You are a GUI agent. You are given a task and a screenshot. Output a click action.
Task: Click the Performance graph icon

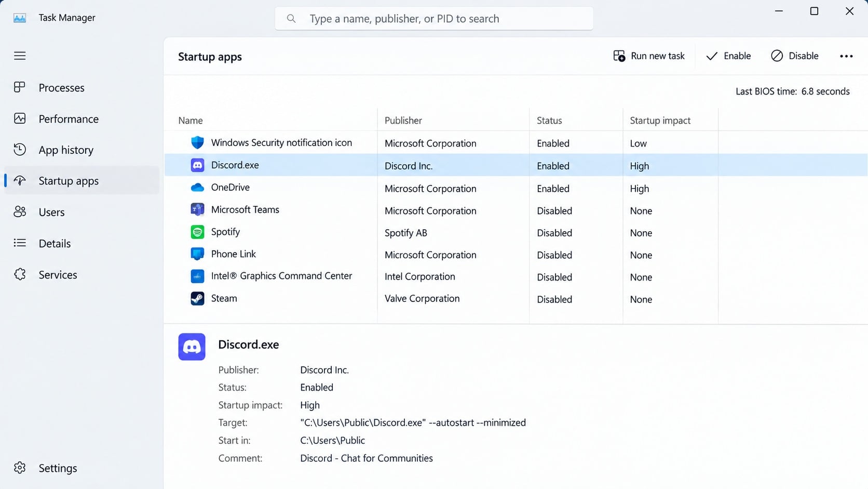pyautogui.click(x=20, y=118)
